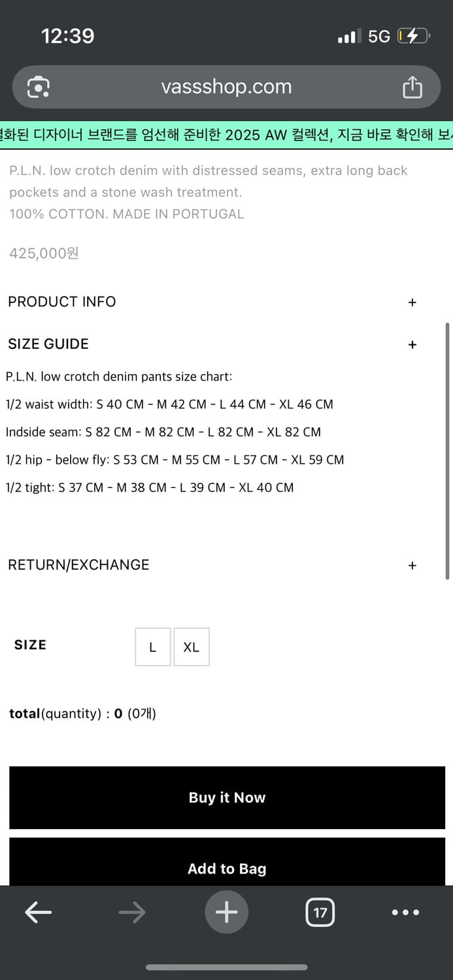453x980 pixels.
Task: Tap the Buy it Now button
Action: coord(226,797)
